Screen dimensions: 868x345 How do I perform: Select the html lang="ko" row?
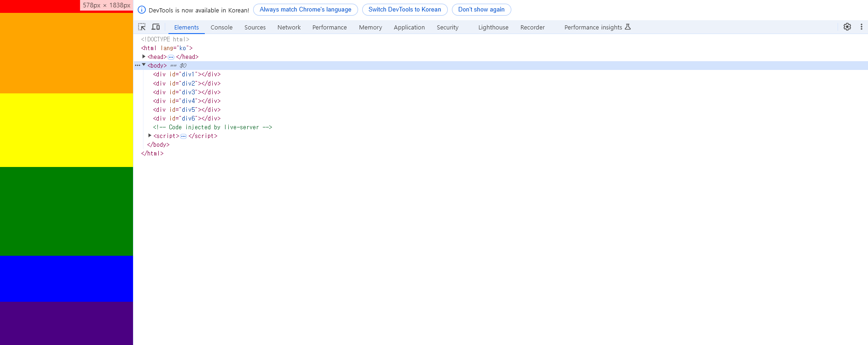click(501, 48)
